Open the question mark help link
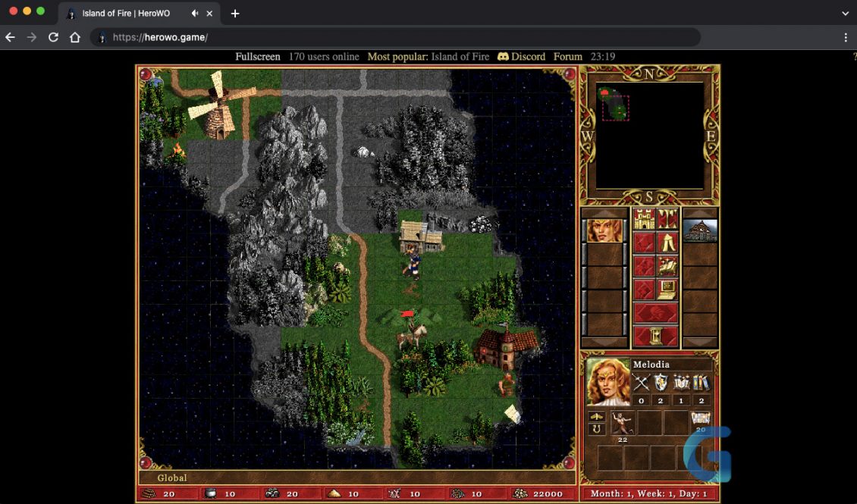This screenshot has height=504, width=857. [854, 57]
